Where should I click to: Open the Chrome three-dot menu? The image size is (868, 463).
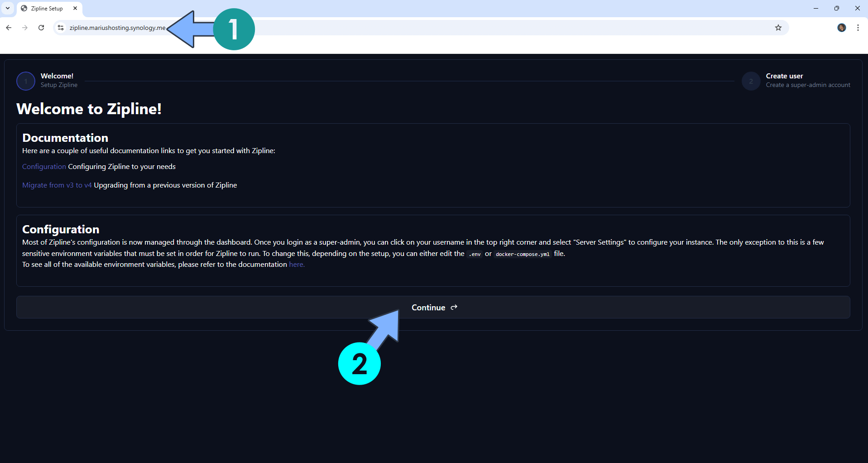(x=858, y=28)
